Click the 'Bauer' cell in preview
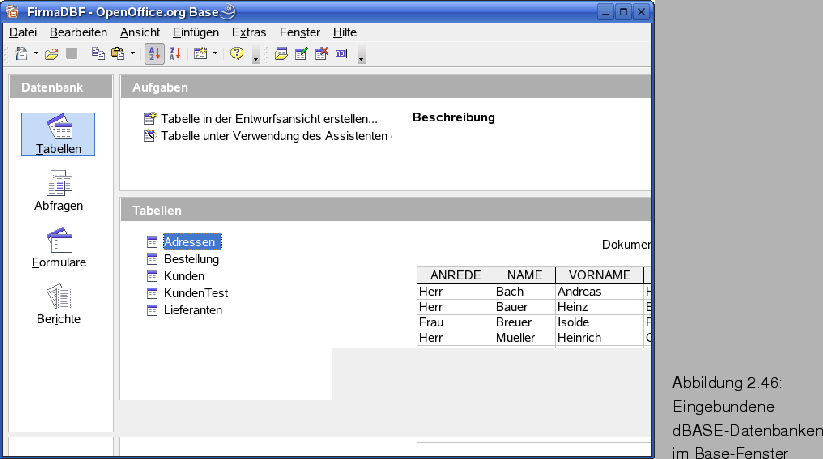Screen dimensions: 823x459 tap(511, 307)
